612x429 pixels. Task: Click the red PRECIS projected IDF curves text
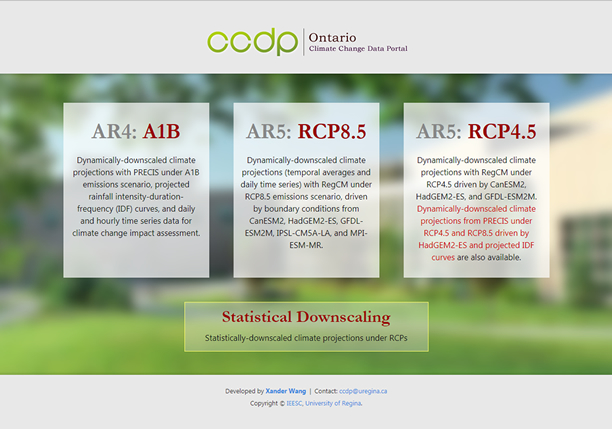[x=476, y=232]
